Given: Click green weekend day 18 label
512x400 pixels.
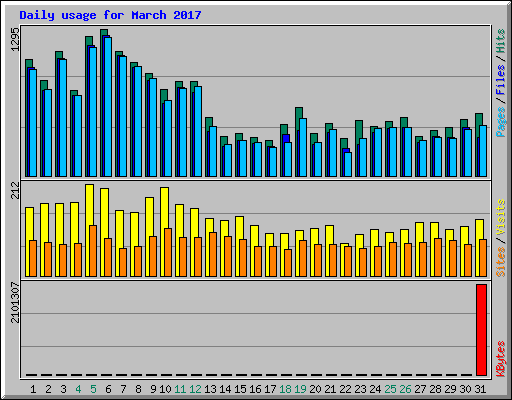Looking at the screenshot, I should 285,389.
